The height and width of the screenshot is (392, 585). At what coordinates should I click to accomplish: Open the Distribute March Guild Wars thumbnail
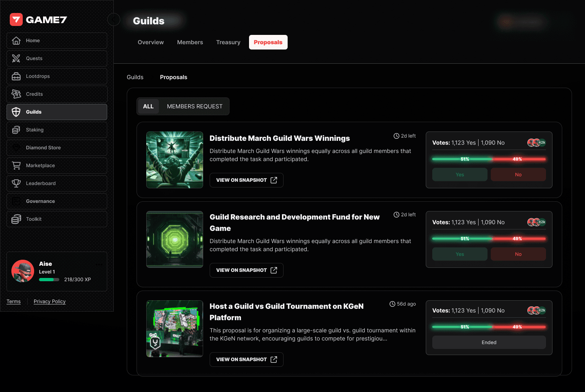pos(175,160)
